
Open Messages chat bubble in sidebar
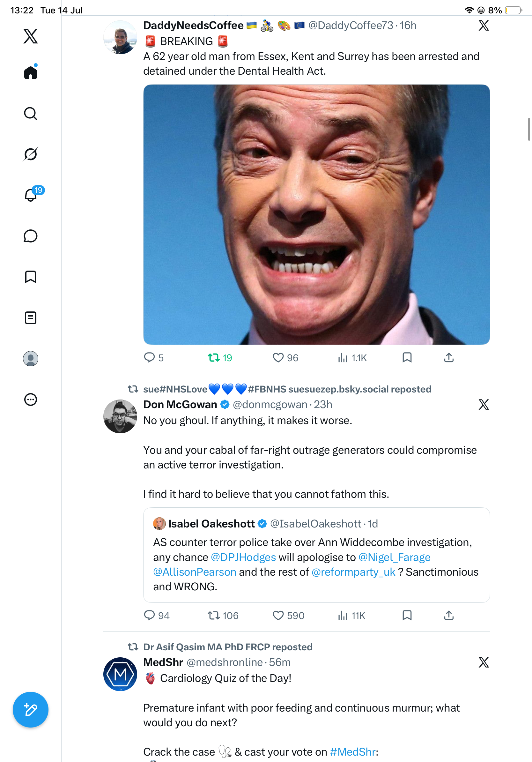click(31, 236)
